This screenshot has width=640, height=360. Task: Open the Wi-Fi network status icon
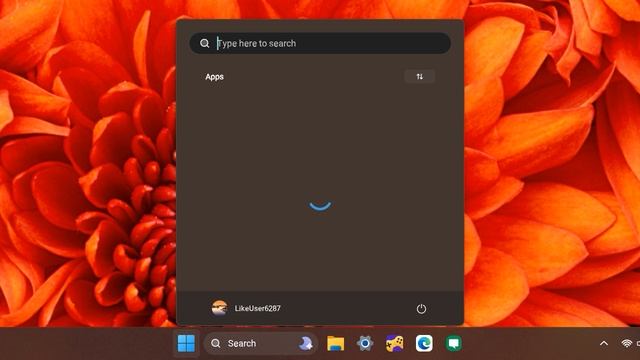pyautogui.click(x=627, y=344)
